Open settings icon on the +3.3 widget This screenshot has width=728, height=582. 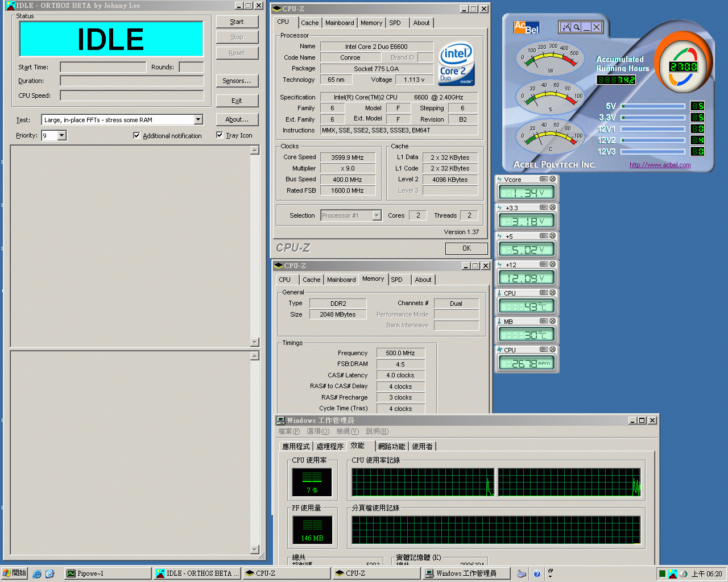pyautogui.click(x=544, y=207)
